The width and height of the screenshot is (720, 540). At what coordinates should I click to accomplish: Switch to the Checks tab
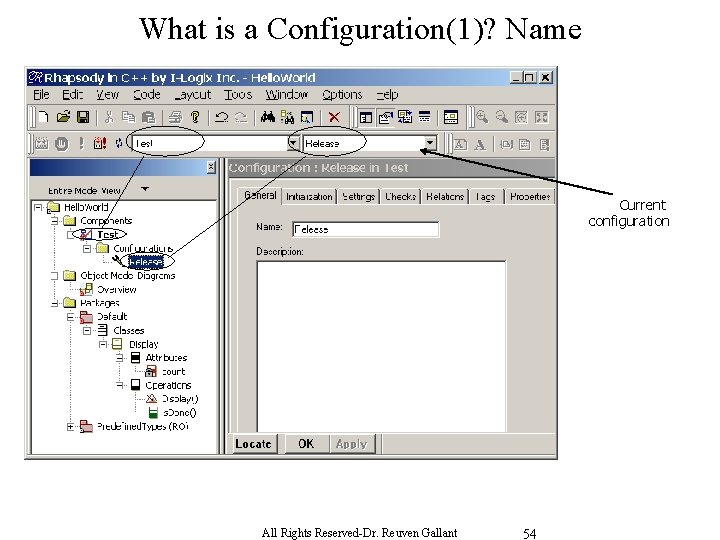pyautogui.click(x=400, y=197)
